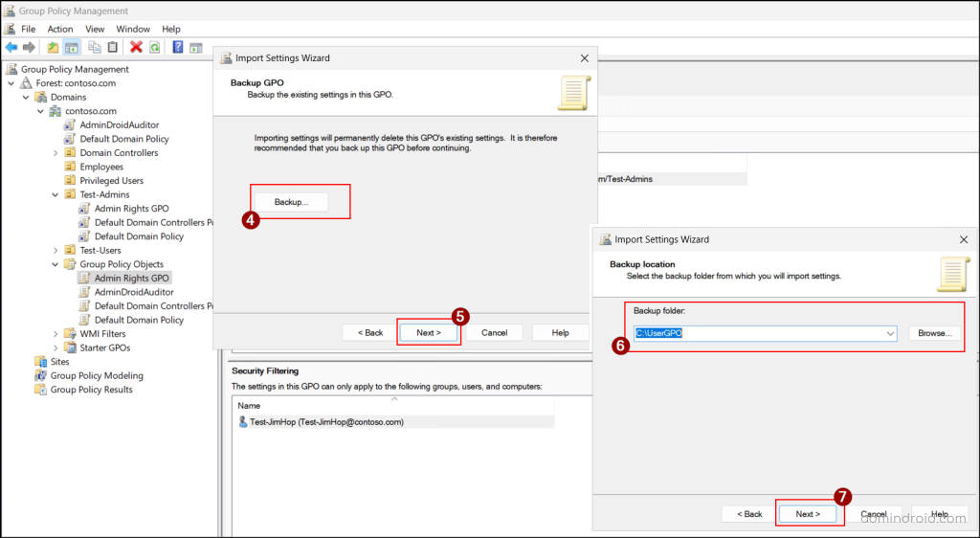
Task: Select Admin Rights GPO under Test-Admins
Action: click(132, 209)
